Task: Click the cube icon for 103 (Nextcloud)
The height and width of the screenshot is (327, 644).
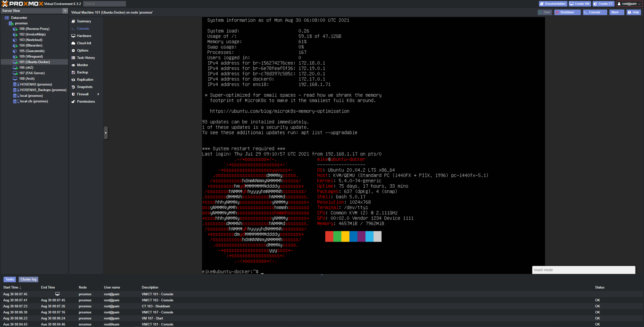Action: point(15,40)
